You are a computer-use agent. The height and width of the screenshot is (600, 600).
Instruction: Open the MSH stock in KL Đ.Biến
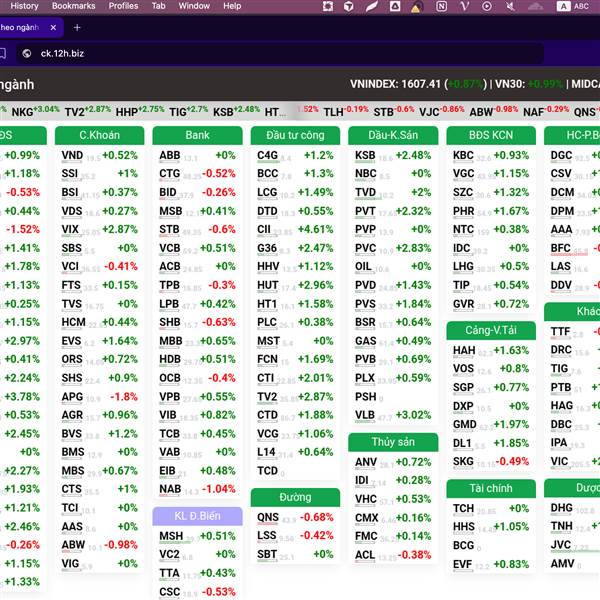coord(197,536)
